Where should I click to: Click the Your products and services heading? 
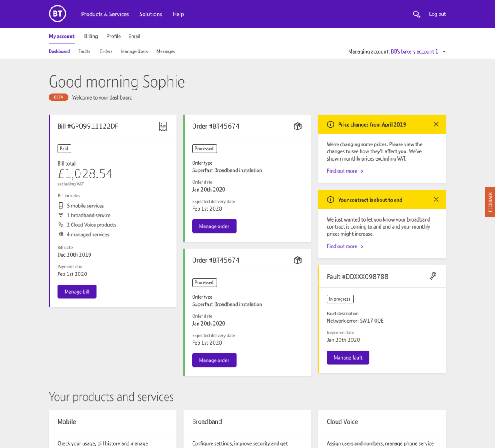click(x=111, y=397)
